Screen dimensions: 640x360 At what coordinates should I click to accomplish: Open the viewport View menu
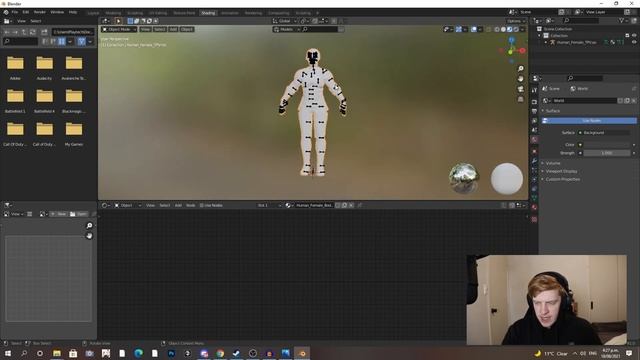[145, 29]
